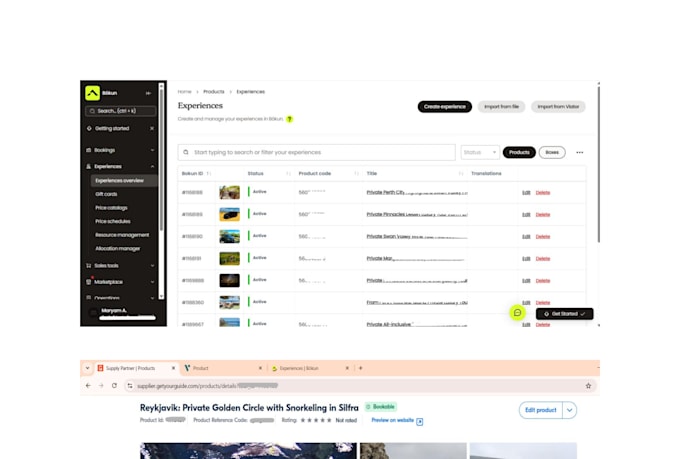
Task: Click the Private Perth City row thumbnail
Action: [x=229, y=192]
